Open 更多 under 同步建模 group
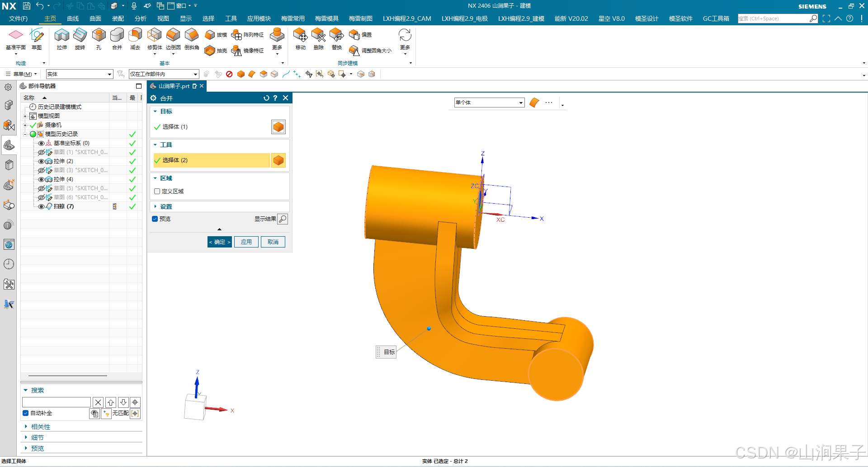Image resolution: width=868 pixels, height=467 pixels. [405, 41]
